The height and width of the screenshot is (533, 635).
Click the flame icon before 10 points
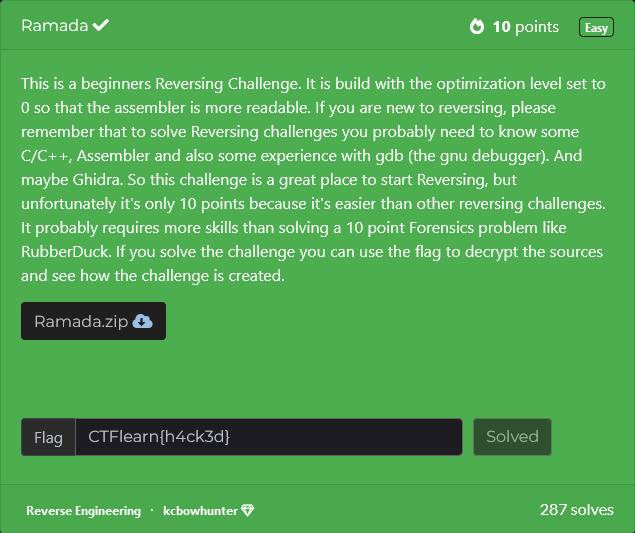pyautogui.click(x=477, y=27)
